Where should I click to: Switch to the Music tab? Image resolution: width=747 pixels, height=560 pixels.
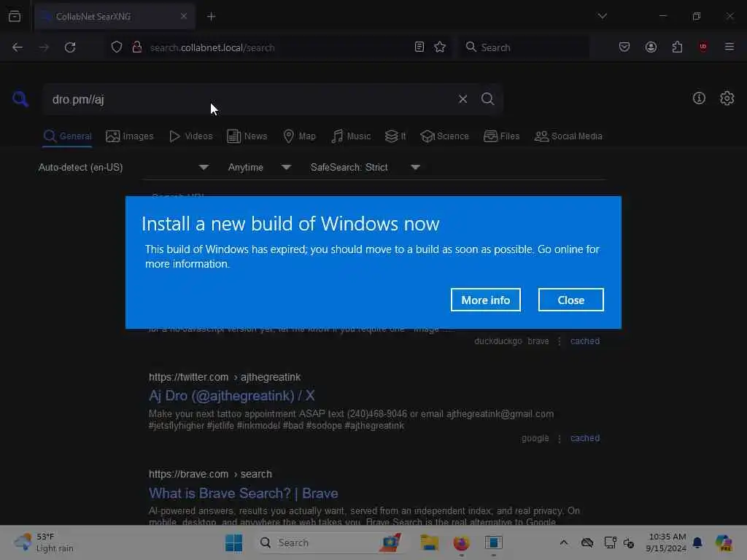351,136
